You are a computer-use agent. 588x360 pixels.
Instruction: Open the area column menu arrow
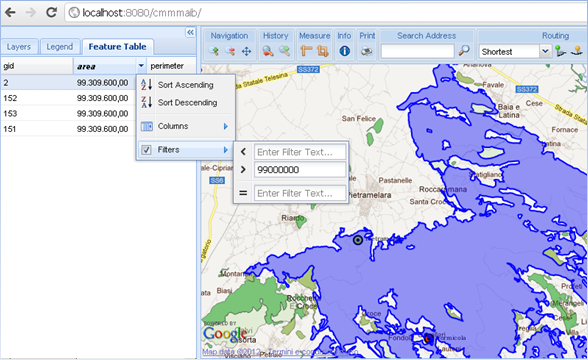click(x=141, y=66)
